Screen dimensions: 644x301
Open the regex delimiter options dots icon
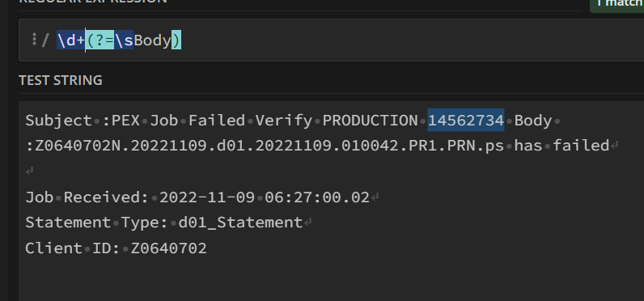click(35, 40)
